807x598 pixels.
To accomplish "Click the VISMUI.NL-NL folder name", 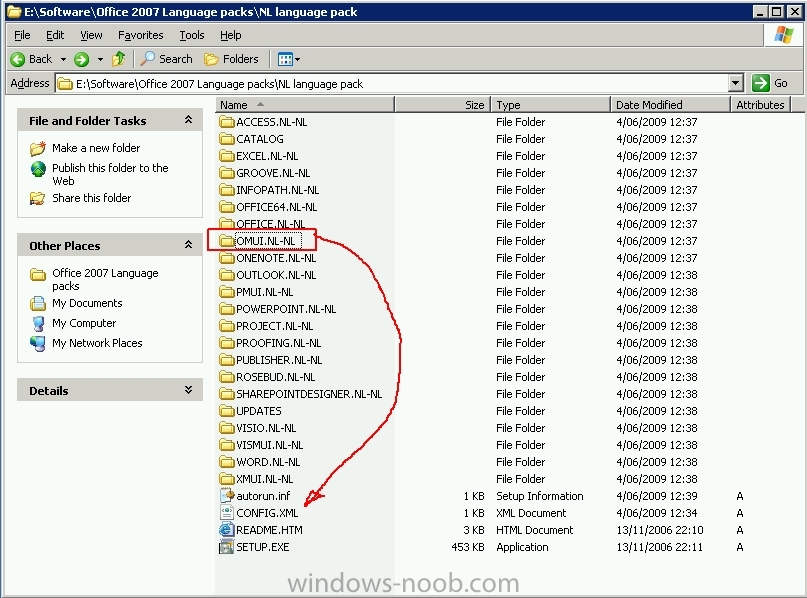I will click(270, 445).
